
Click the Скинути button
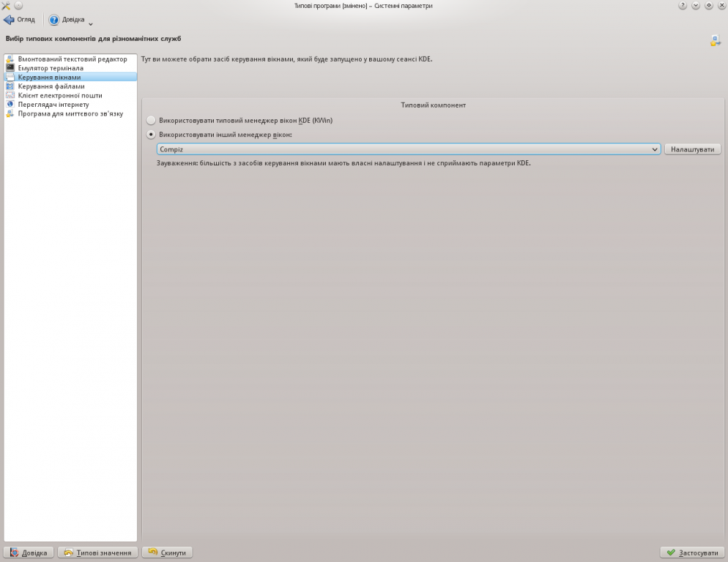click(167, 552)
